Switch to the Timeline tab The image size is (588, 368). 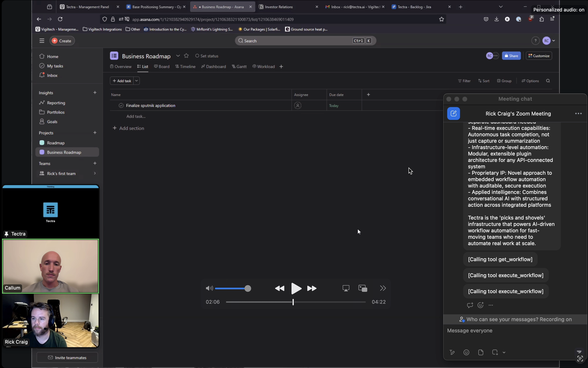pos(185,66)
